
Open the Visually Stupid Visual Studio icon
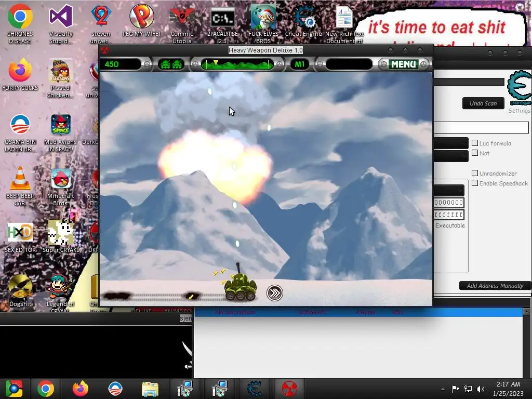60,24
